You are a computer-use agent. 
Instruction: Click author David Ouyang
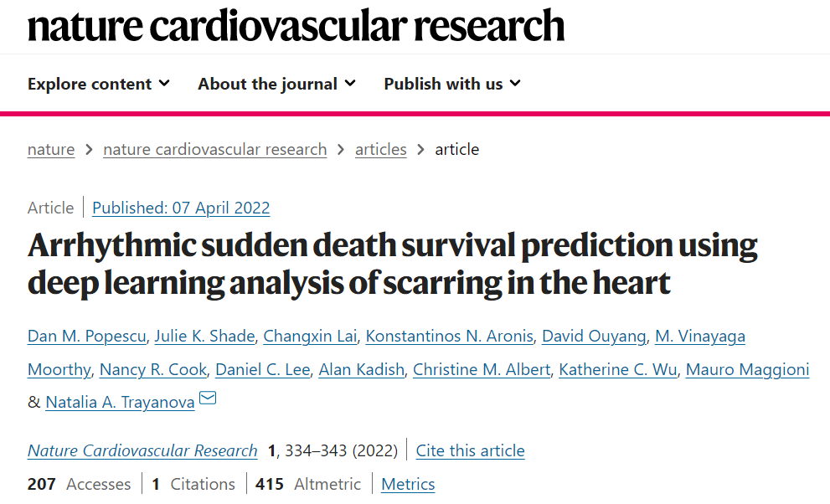[x=594, y=337]
